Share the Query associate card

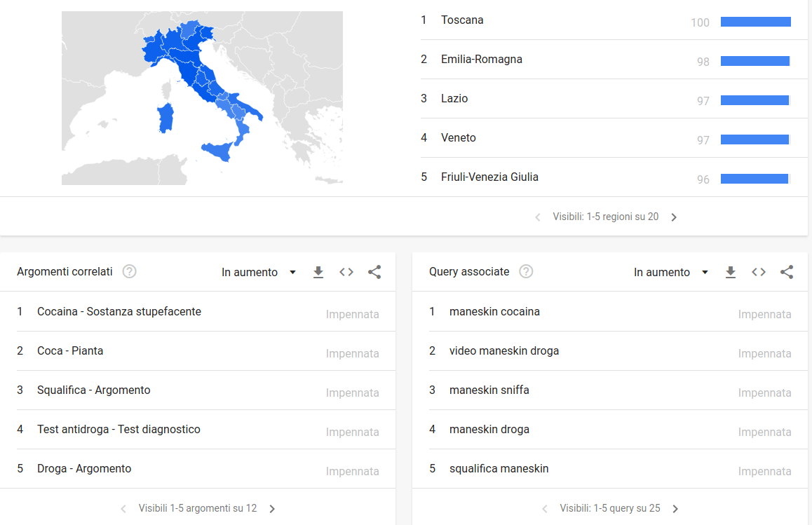point(787,273)
